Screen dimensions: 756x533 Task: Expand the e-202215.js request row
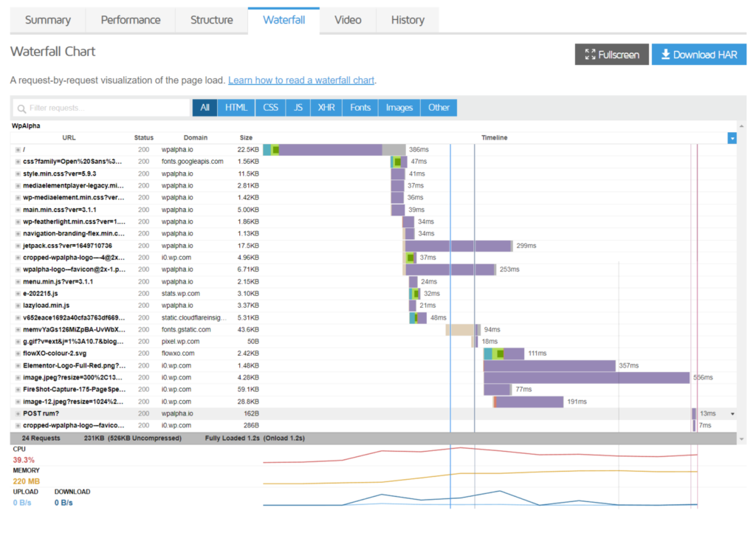[x=18, y=294]
